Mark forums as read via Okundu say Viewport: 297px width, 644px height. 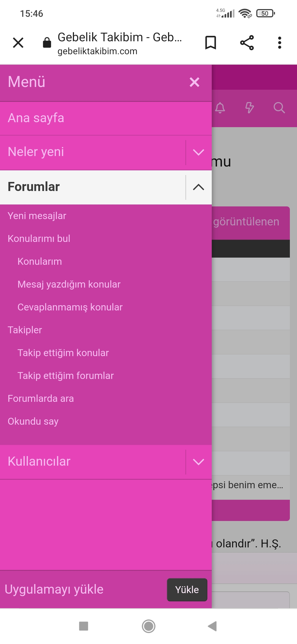coord(33,421)
